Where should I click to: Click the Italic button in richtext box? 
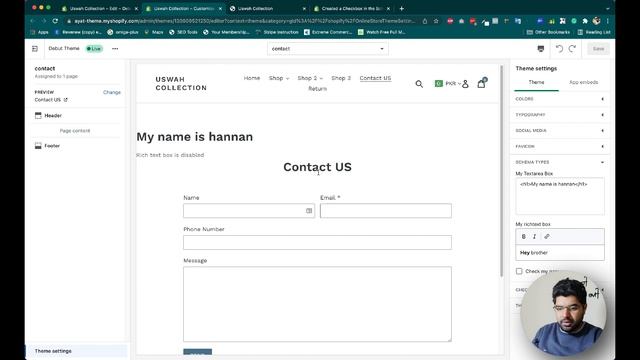pyautogui.click(x=534, y=236)
